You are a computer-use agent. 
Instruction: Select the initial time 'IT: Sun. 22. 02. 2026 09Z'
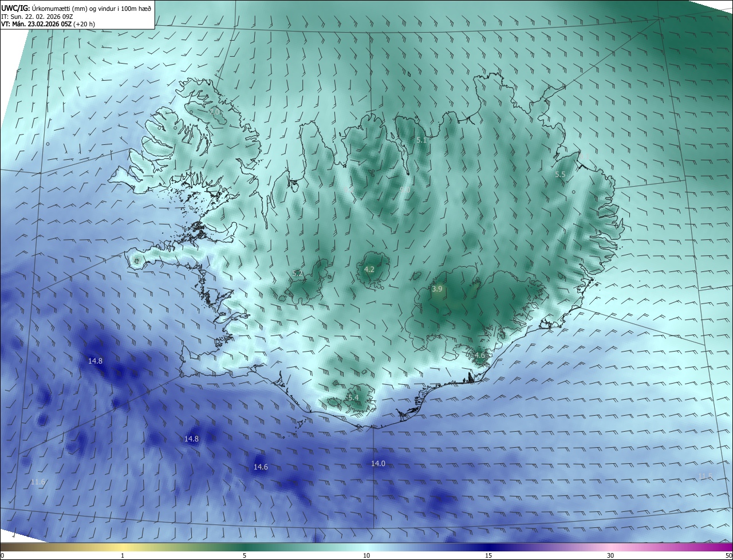tap(38, 16)
